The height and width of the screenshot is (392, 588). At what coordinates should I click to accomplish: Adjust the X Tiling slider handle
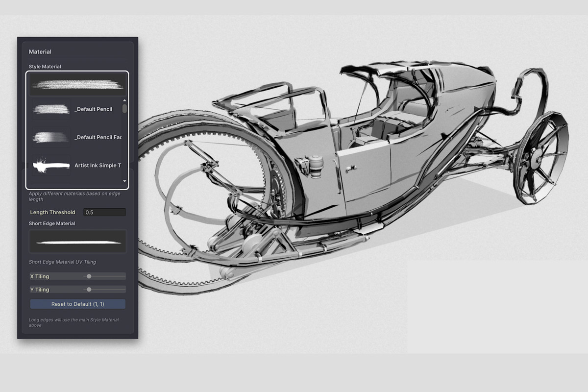click(88, 276)
